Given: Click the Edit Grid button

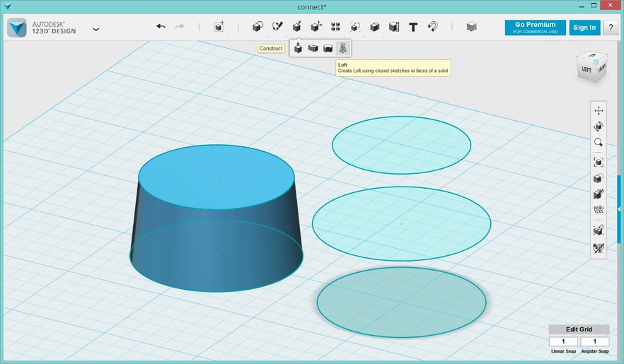Looking at the screenshot, I should pos(579,329).
